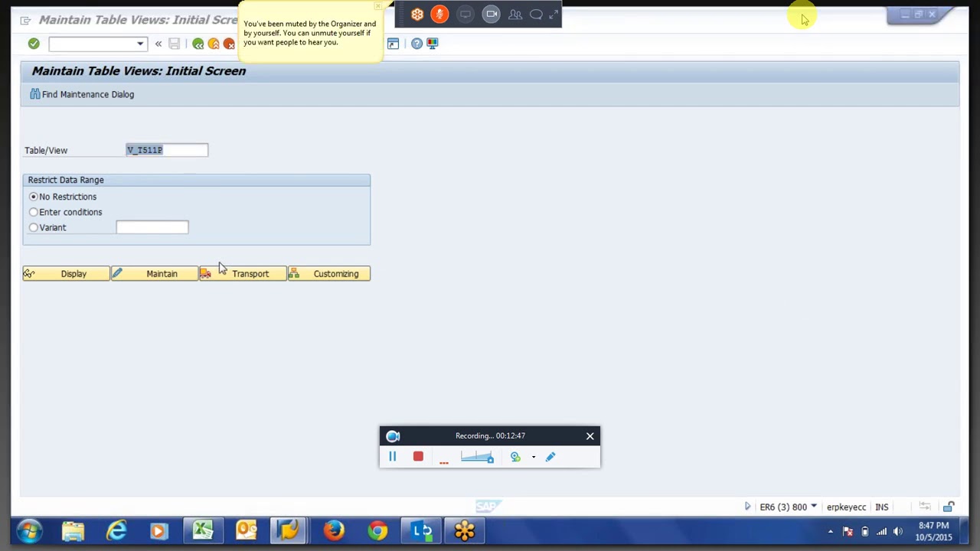980x551 pixels.
Task: Select the No Restrictions radio button
Action: (34, 197)
